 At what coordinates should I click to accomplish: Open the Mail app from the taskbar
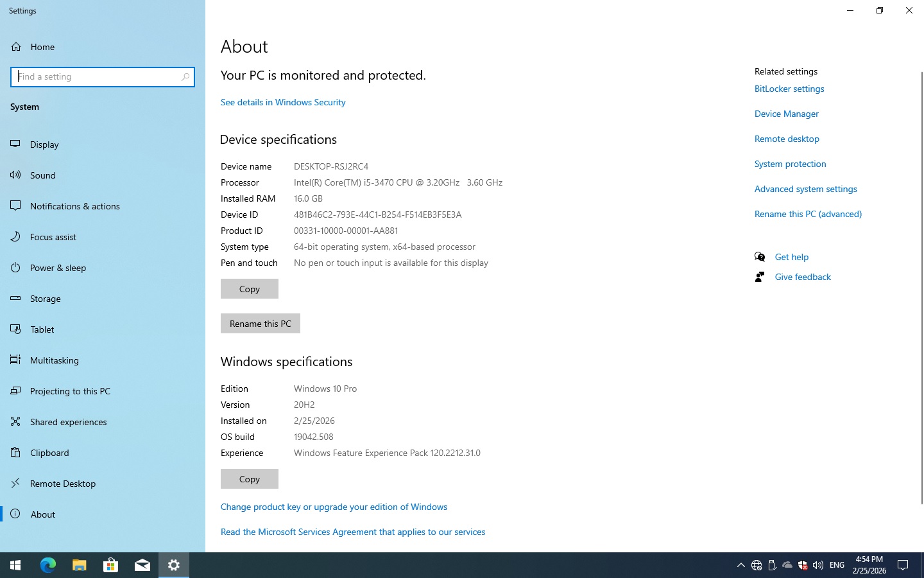[142, 565]
